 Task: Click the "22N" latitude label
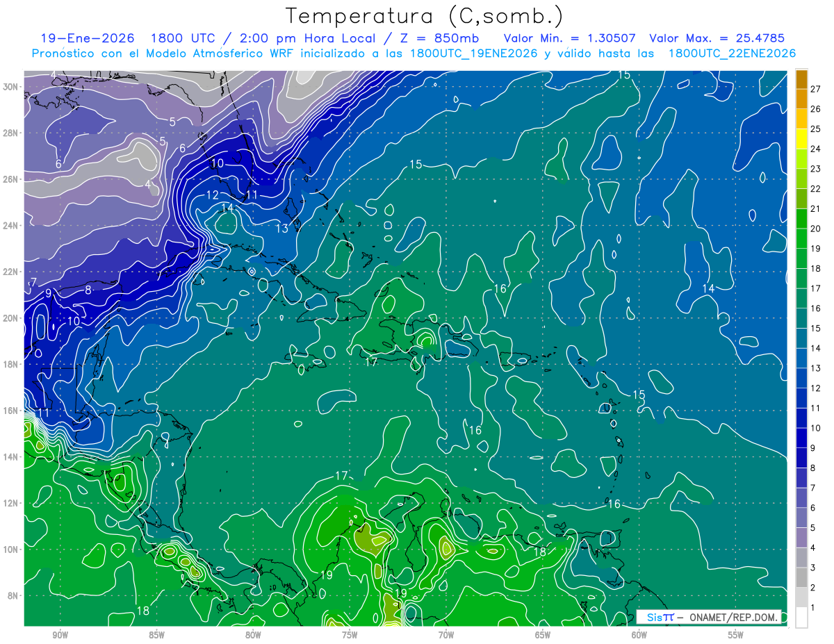point(12,272)
